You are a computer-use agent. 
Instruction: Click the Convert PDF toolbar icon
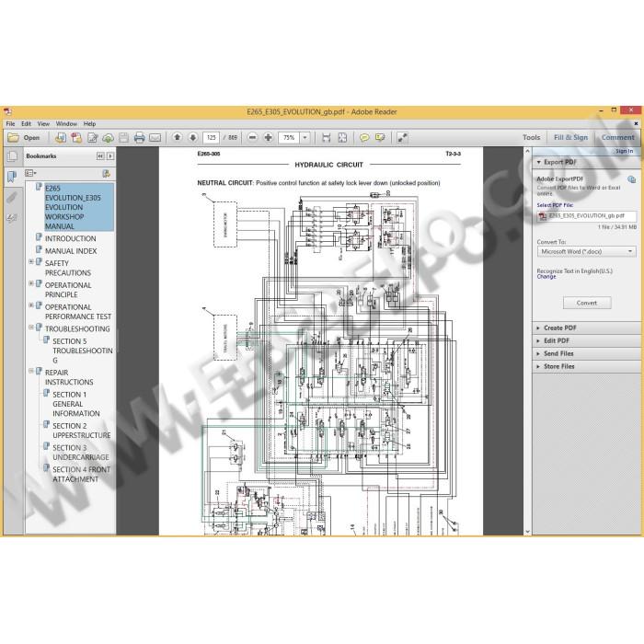(x=61, y=138)
